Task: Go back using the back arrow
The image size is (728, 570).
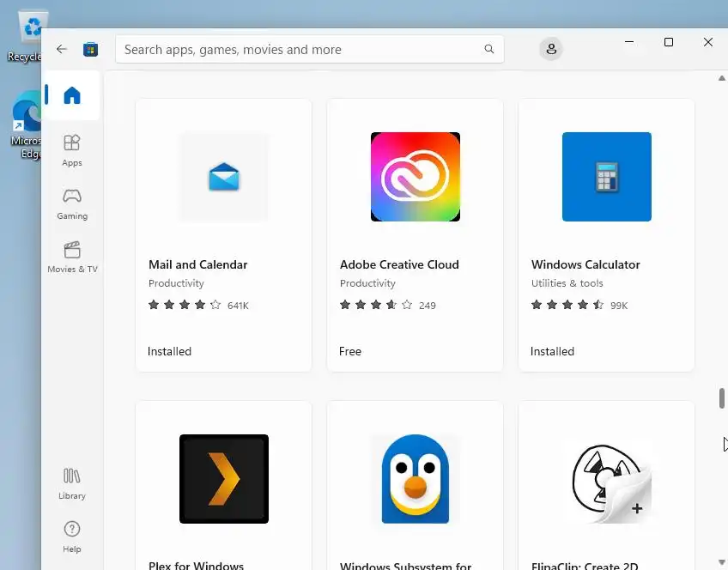Action: pyautogui.click(x=62, y=49)
